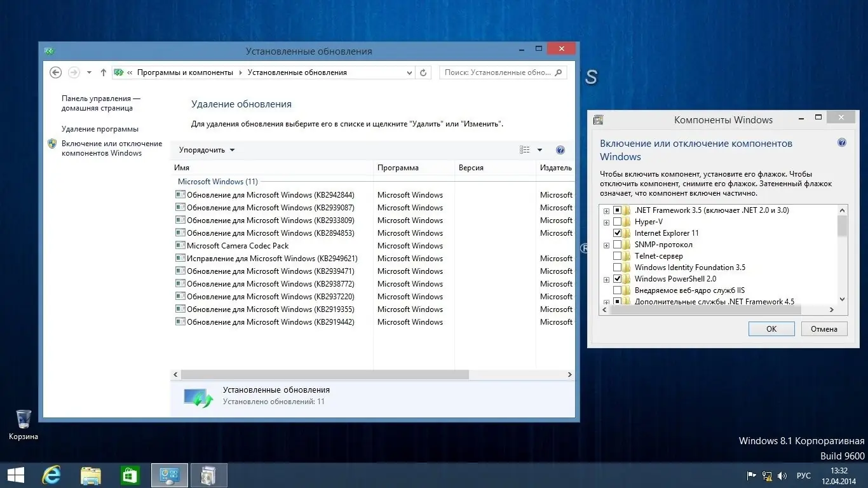This screenshot has height=488, width=868.
Task: Enable the Telnet-сервер checkbox
Action: pyautogui.click(x=617, y=256)
